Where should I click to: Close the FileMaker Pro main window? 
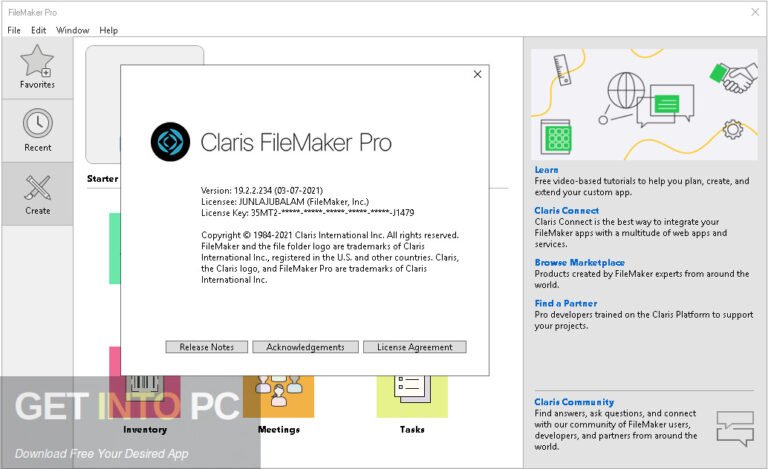755,12
